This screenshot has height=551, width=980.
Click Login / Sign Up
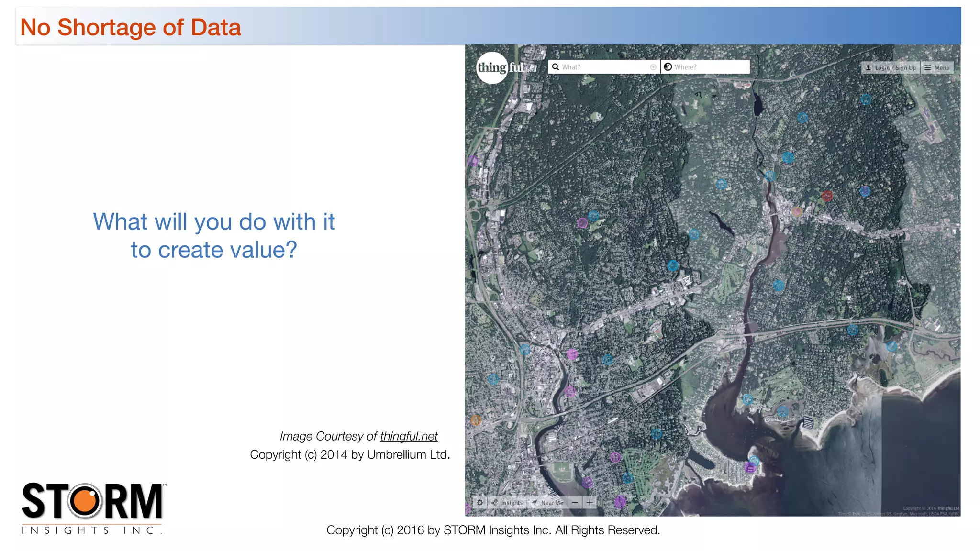[x=891, y=68]
